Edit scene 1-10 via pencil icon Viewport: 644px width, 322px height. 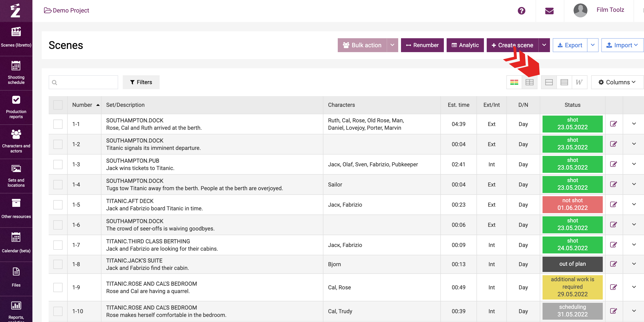coord(613,311)
